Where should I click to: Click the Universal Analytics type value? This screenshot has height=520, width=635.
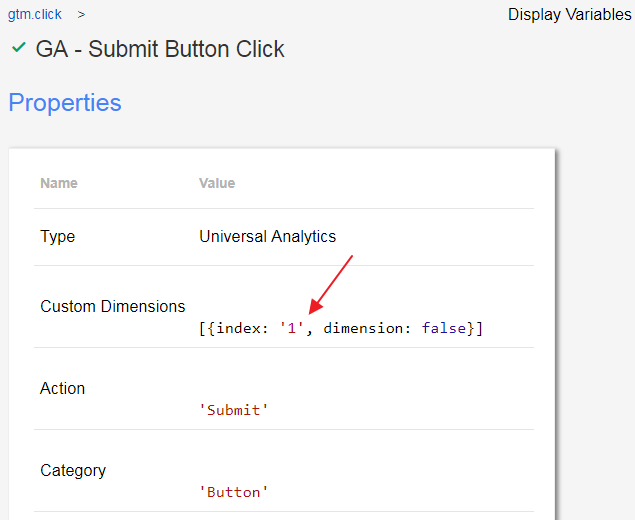[267, 237]
